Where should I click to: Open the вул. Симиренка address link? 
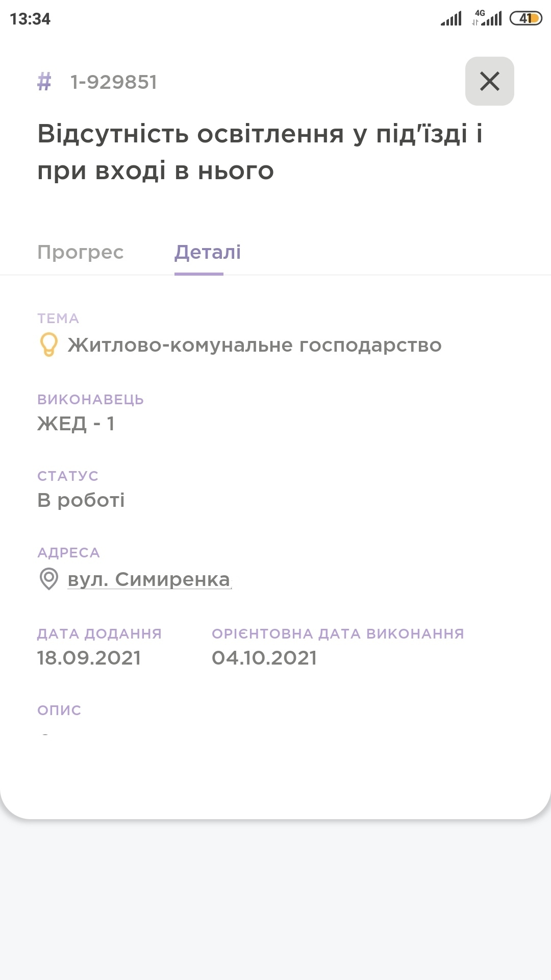coord(149,580)
